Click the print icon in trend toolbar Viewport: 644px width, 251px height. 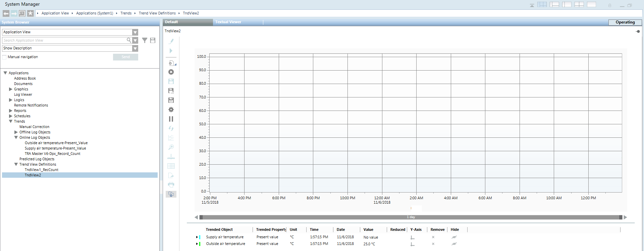[x=171, y=184]
